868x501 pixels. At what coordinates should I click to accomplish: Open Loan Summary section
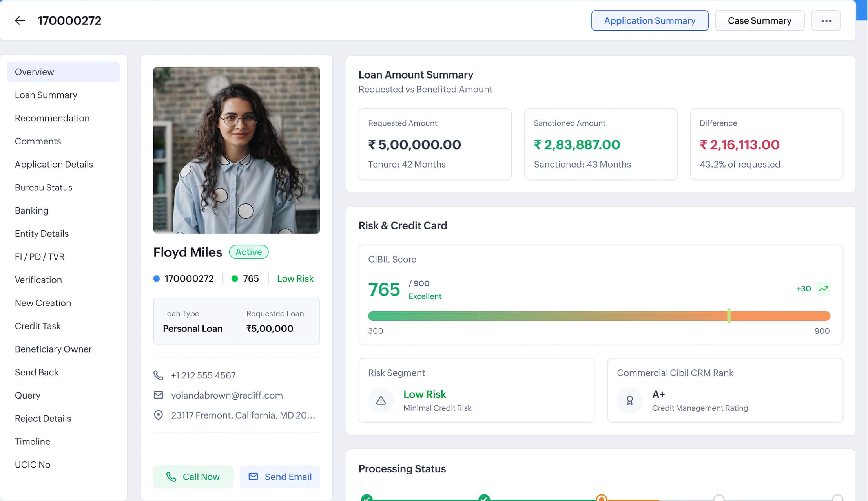point(64,95)
